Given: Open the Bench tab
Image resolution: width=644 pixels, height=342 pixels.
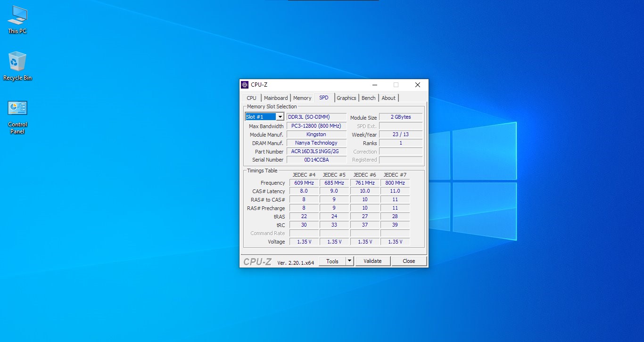Looking at the screenshot, I should [x=369, y=98].
